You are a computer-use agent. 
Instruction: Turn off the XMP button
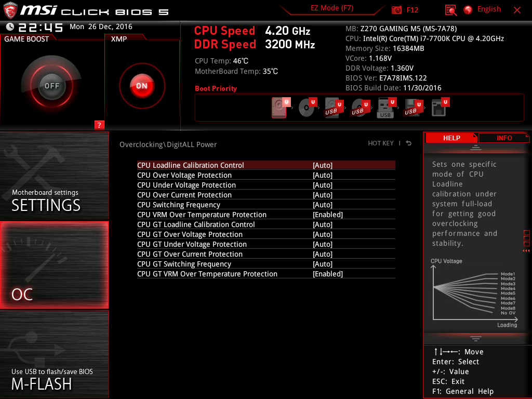(x=142, y=86)
